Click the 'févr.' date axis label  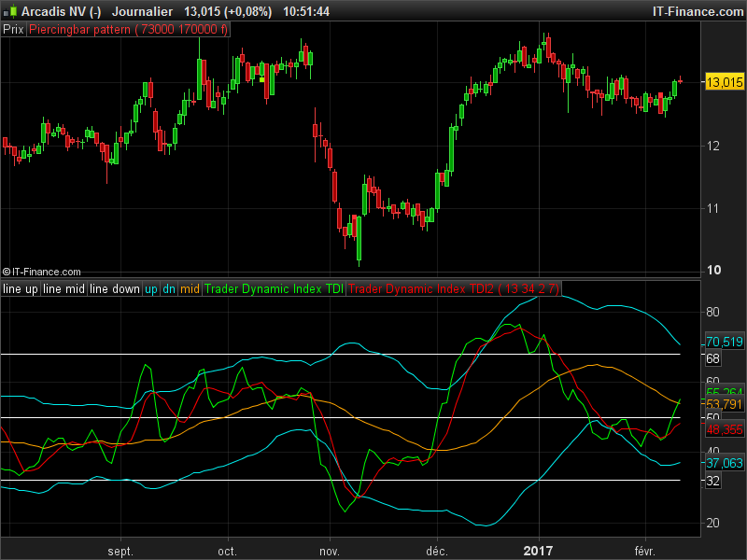(x=644, y=551)
